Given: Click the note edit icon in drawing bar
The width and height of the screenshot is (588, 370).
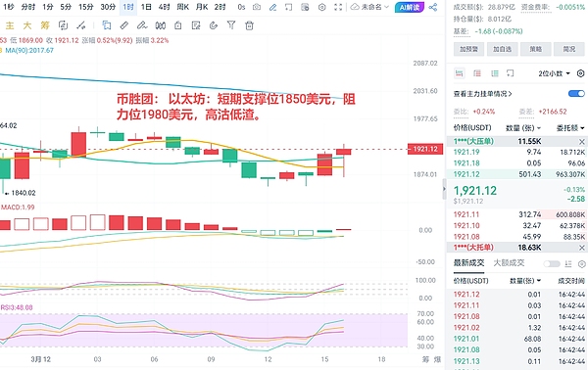Looking at the screenshot, I should 196,25.
